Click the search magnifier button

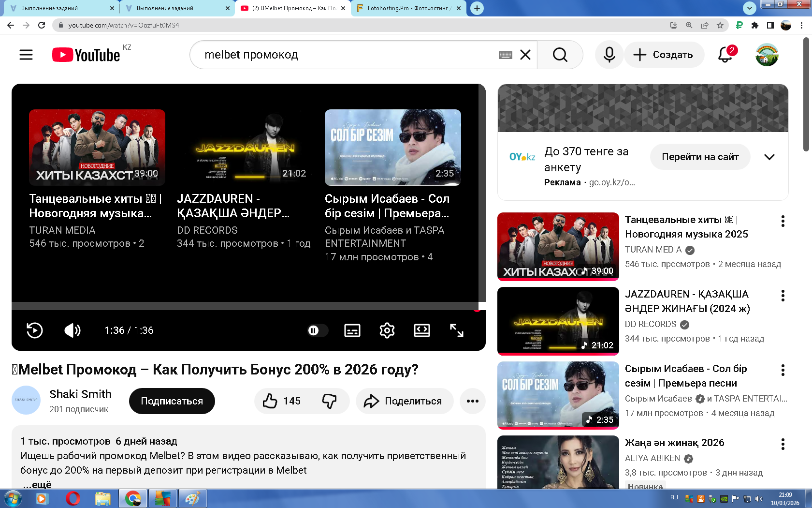tap(560, 55)
